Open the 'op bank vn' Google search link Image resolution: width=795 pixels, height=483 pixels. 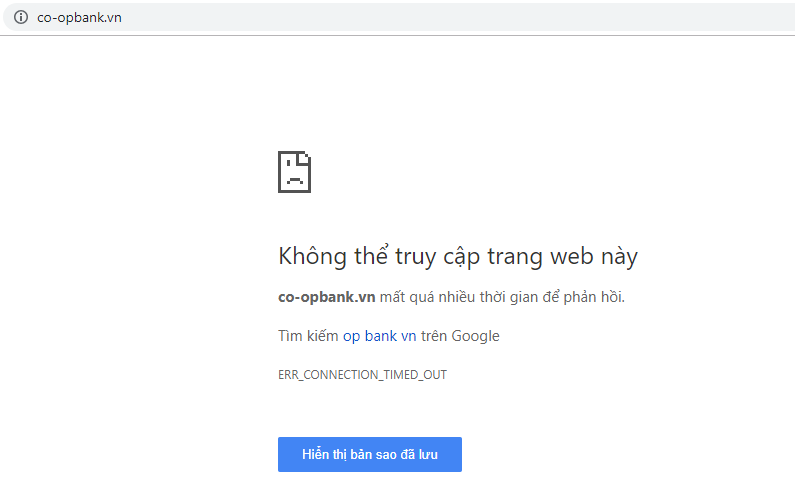tap(379, 336)
